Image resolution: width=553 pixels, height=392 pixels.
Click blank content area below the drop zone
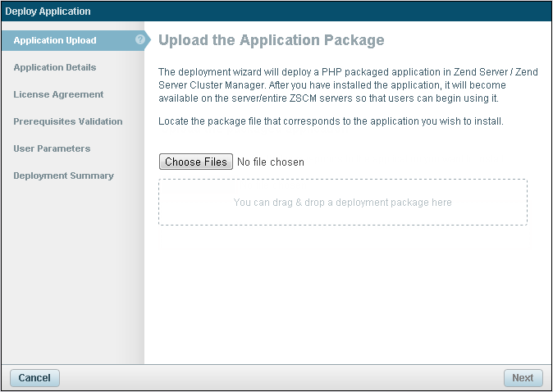tap(345, 295)
